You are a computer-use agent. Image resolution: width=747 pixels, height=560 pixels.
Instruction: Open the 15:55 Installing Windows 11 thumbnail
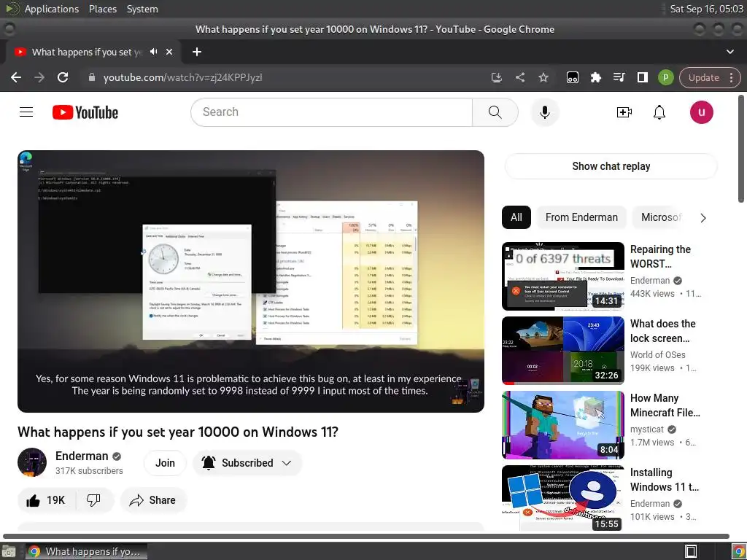click(563, 498)
